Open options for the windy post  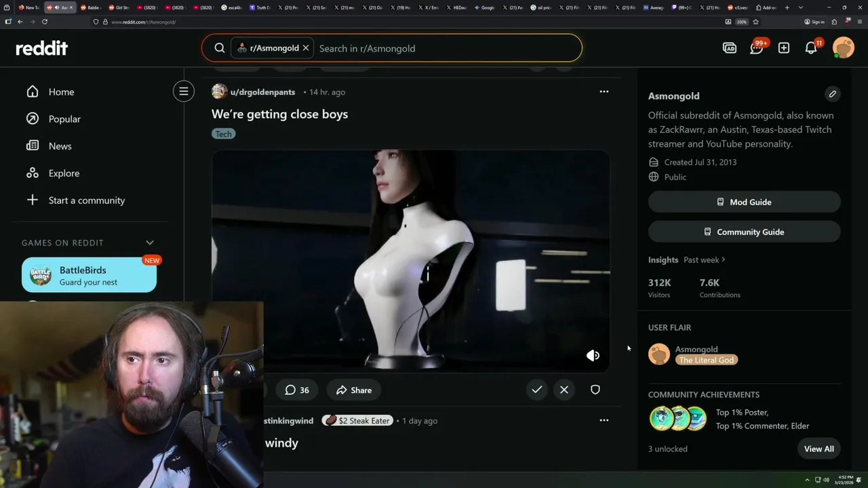604,420
